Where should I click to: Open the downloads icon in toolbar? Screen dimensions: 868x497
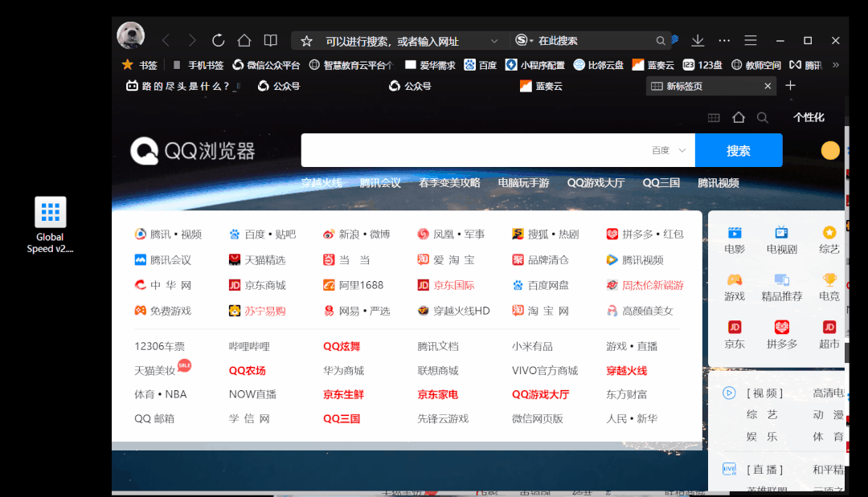[698, 40]
